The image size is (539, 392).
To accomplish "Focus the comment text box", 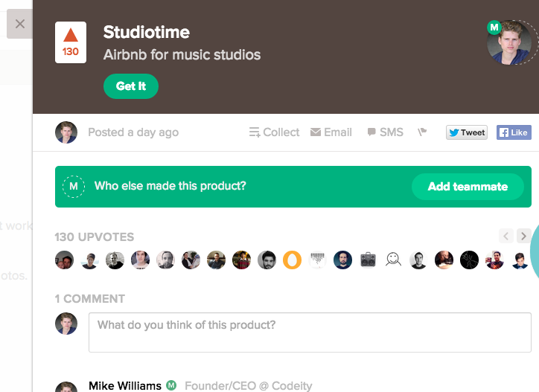I will point(309,332).
